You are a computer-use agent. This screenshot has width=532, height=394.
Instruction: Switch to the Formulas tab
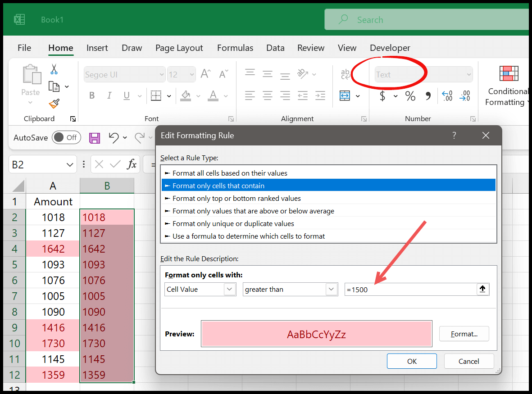[x=235, y=48]
